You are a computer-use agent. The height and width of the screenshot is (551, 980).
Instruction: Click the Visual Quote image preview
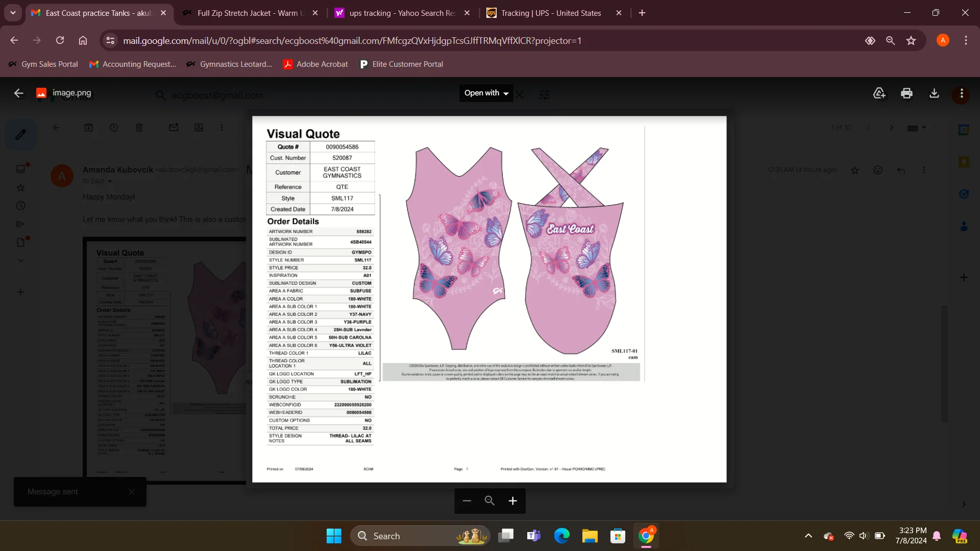(x=489, y=299)
